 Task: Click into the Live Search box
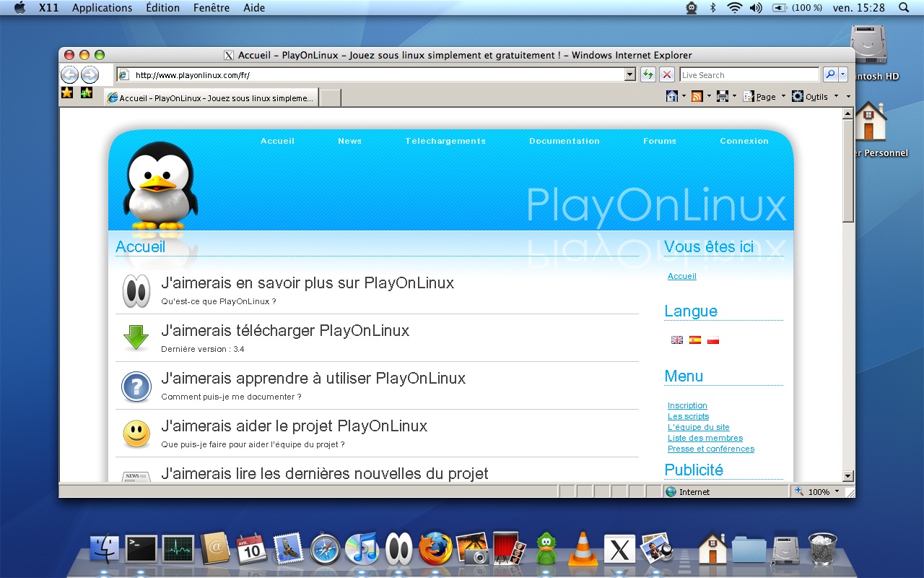click(x=749, y=74)
